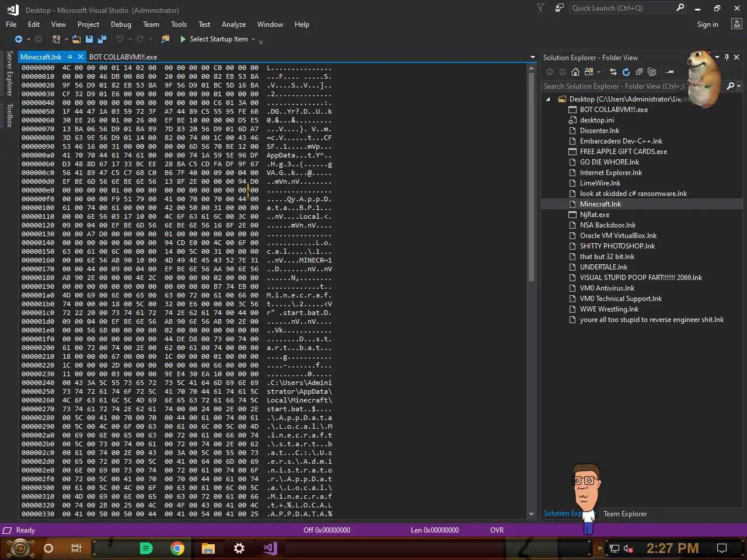This screenshot has height=560, width=747.
Task: Toggle OVR overwrite mode in status bar
Action: 497,530
